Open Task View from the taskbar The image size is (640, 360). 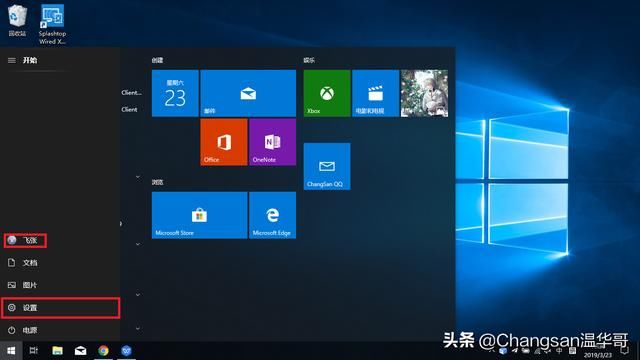tap(34, 351)
